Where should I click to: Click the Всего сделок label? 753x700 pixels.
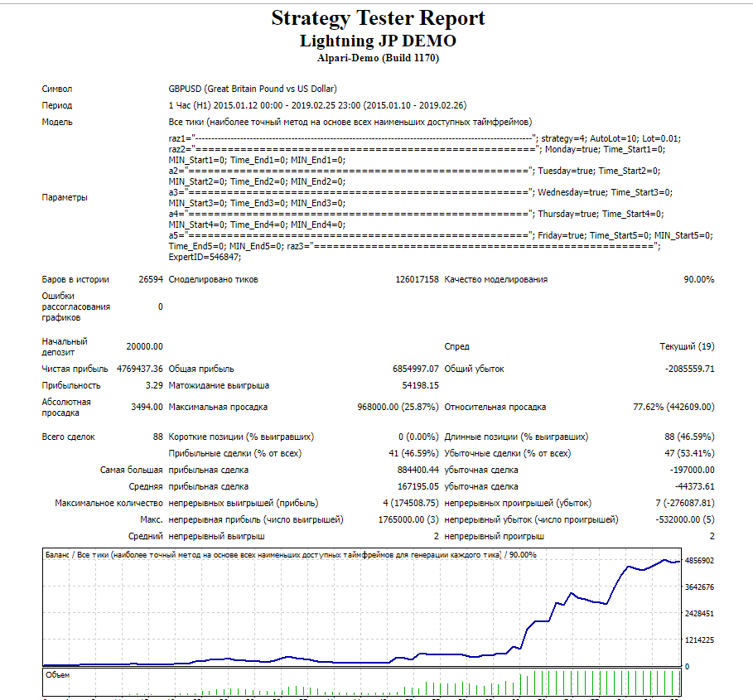69,437
